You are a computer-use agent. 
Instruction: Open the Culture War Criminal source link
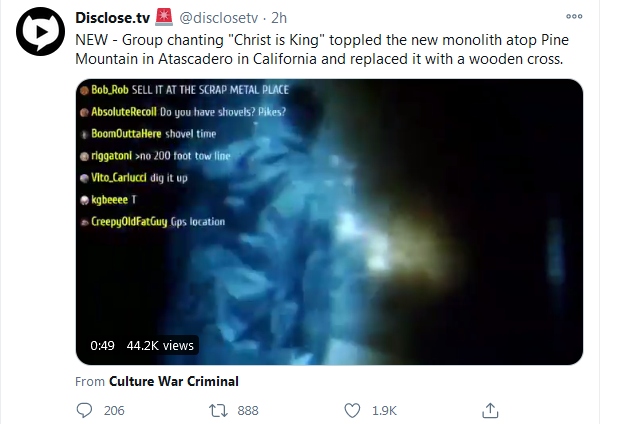(x=173, y=381)
